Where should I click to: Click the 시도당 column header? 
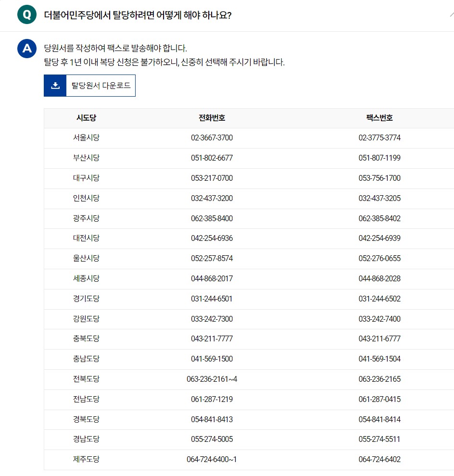click(x=86, y=118)
